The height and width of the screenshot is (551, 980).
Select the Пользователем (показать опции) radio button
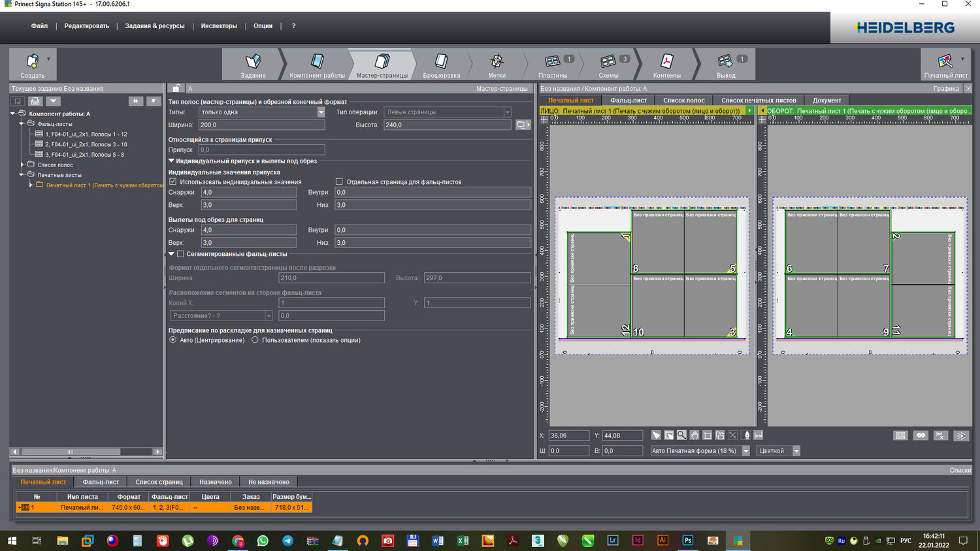(255, 340)
